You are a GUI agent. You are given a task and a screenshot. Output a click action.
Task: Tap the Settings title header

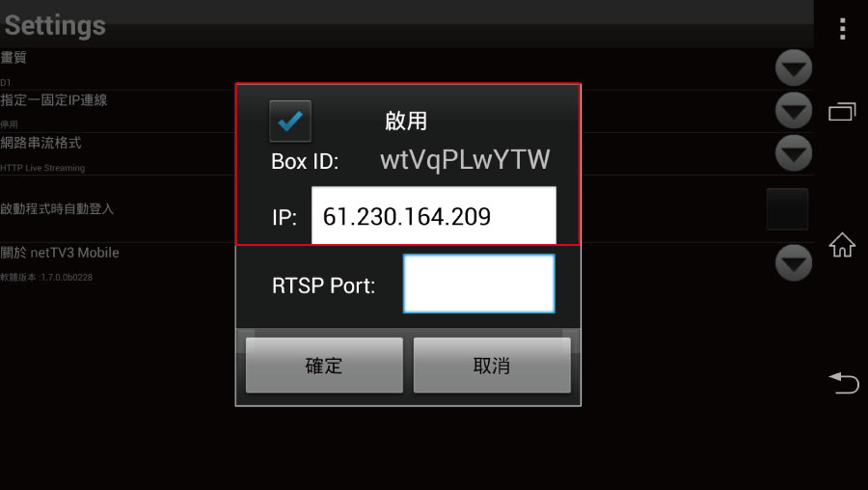(x=55, y=25)
